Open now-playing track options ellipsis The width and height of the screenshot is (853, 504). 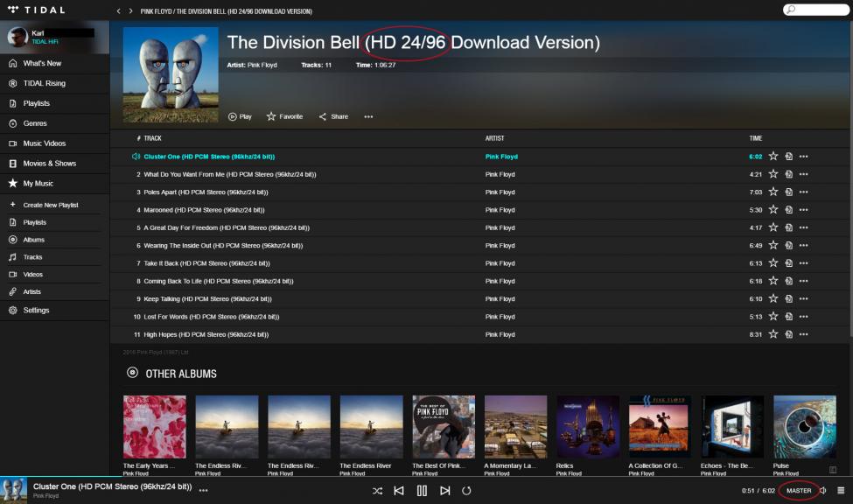[x=203, y=491]
